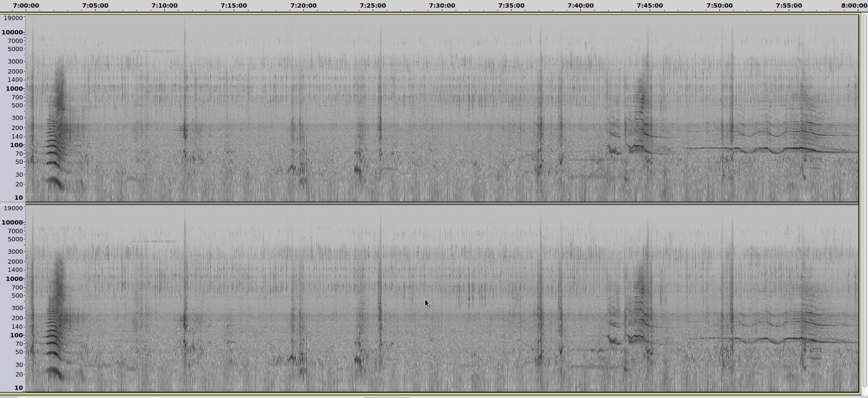Select the 7:10:00 timeline position

(x=164, y=6)
